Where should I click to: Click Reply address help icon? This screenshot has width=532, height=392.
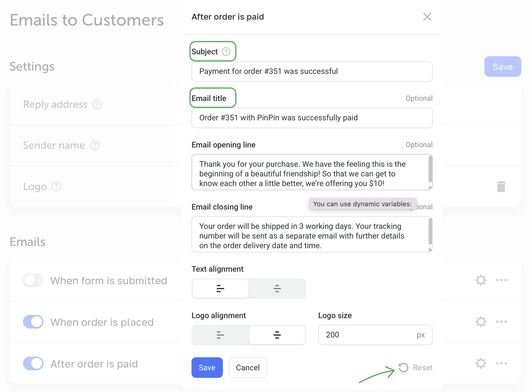[97, 104]
